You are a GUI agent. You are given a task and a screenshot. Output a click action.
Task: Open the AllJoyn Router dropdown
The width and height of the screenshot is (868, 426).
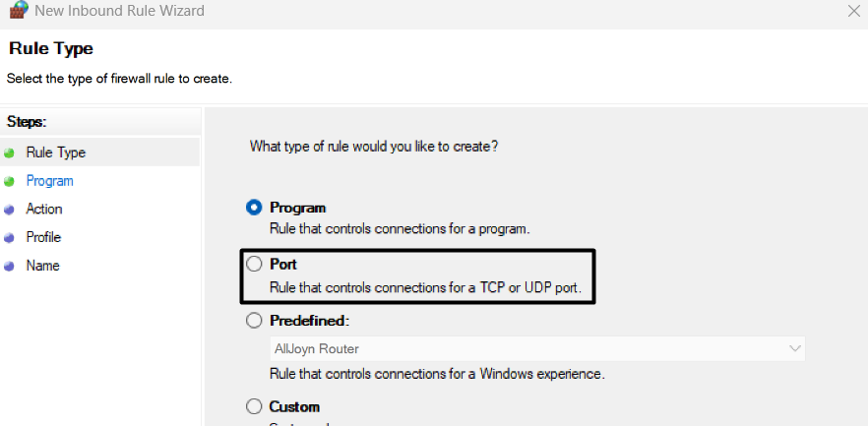[x=536, y=348]
